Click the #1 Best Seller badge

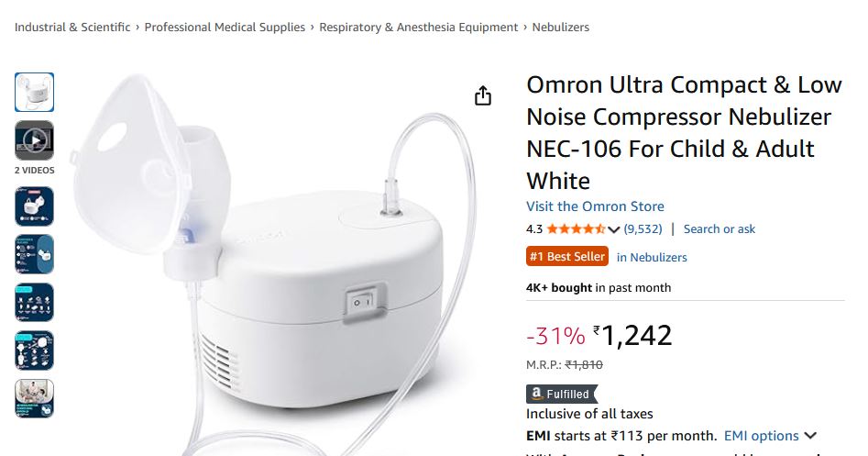[566, 257]
